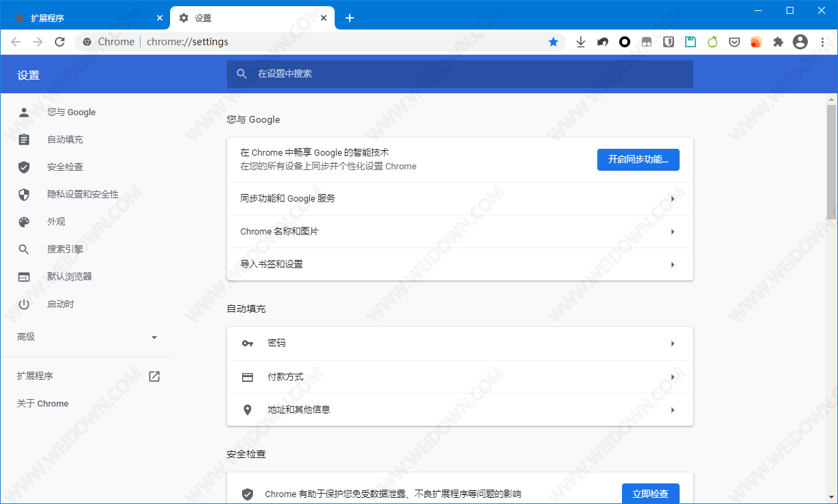This screenshot has height=504, width=838.
Task: Click the green apple extension icon
Action: pos(713,42)
